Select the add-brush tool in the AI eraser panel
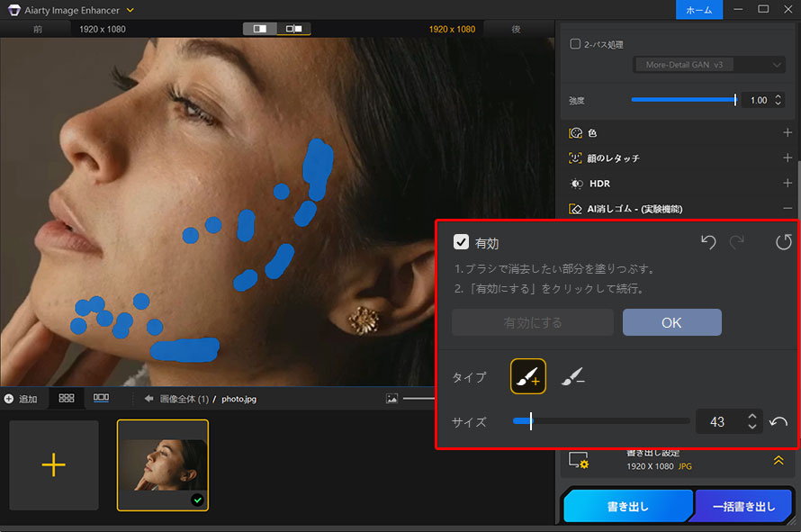The width and height of the screenshot is (801, 532). point(527,376)
